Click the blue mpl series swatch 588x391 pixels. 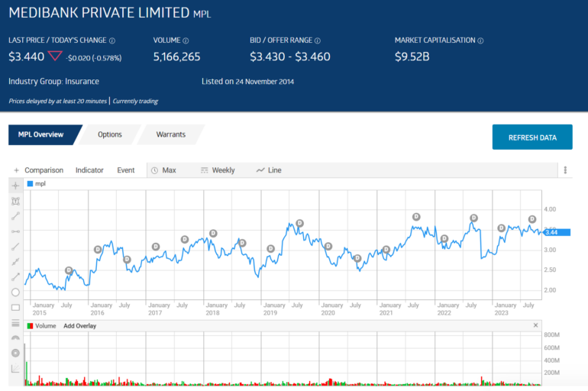pyautogui.click(x=30, y=184)
